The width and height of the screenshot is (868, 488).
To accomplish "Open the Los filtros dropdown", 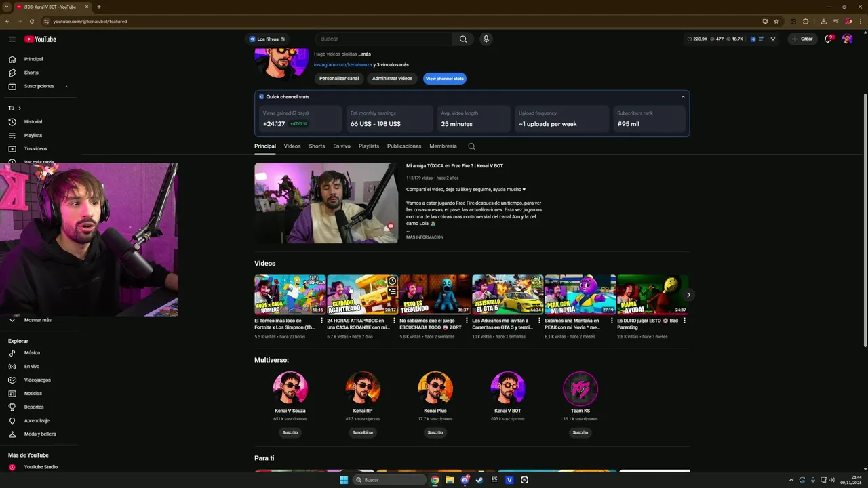I will [x=267, y=39].
